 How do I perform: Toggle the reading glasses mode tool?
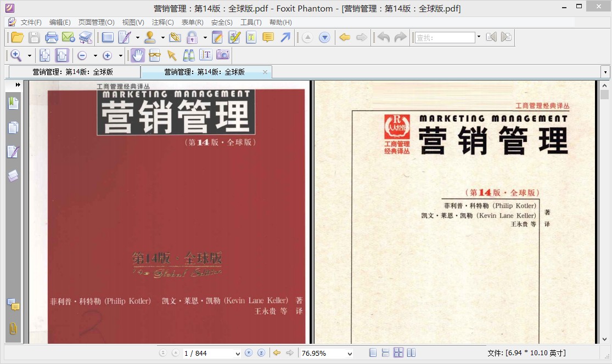[x=155, y=55]
